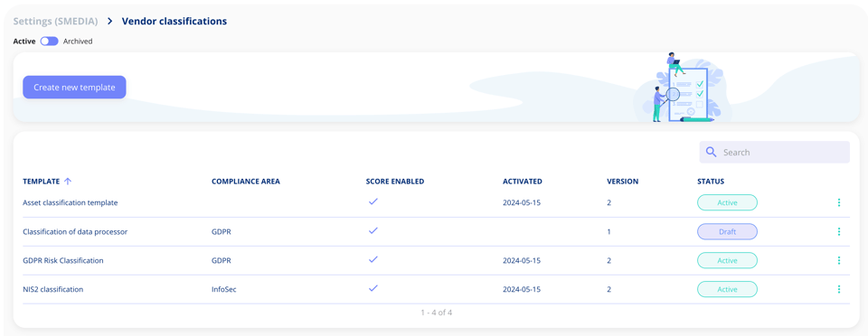Sort by the COMPLIANCE AREA column header
This screenshot has height=336, width=868.
(x=246, y=182)
